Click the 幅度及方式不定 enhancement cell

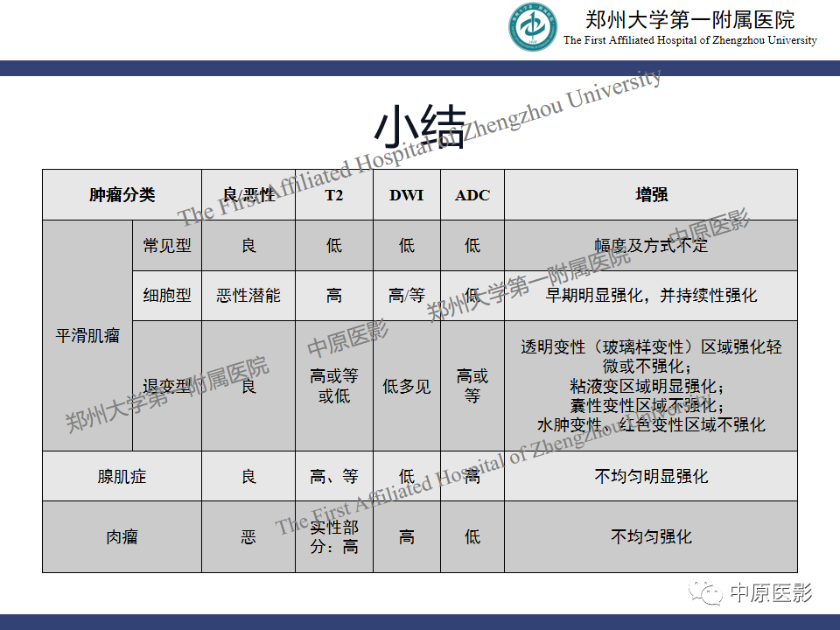651,245
